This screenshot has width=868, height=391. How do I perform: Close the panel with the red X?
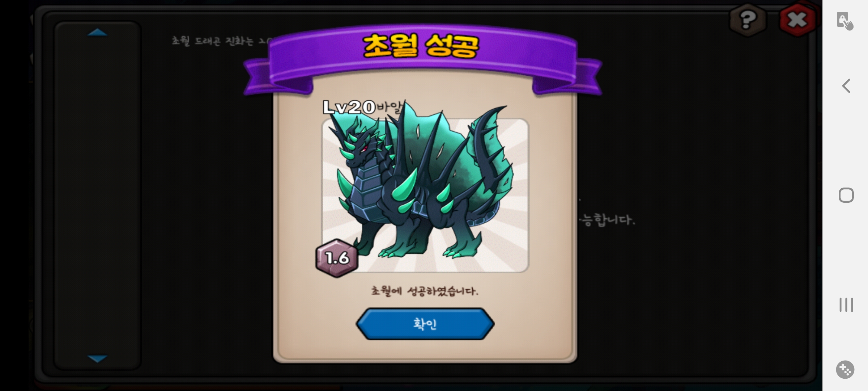[797, 20]
